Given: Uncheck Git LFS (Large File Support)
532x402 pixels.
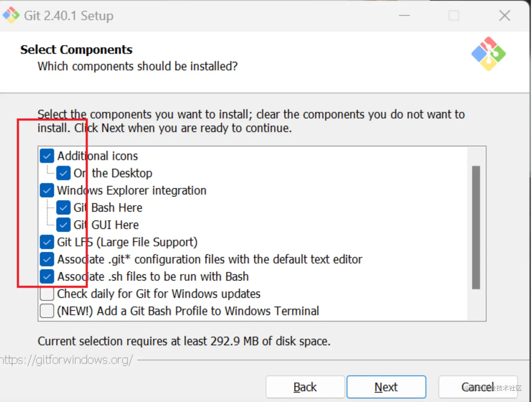Looking at the screenshot, I should click(x=47, y=242).
